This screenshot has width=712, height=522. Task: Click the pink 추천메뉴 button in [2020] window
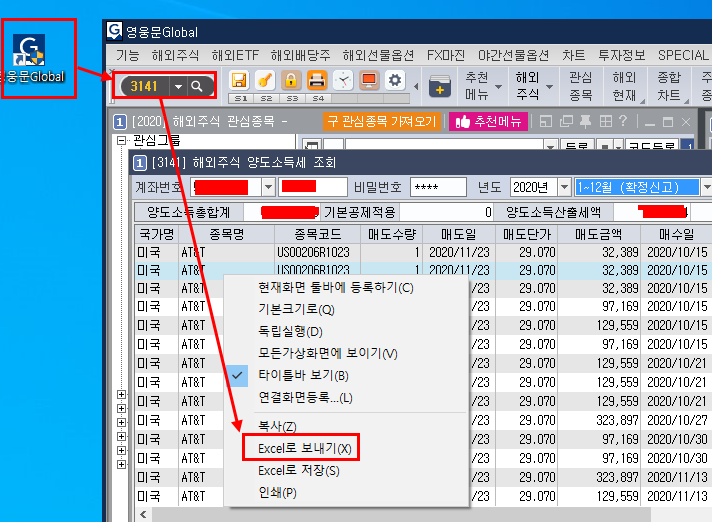pos(488,121)
